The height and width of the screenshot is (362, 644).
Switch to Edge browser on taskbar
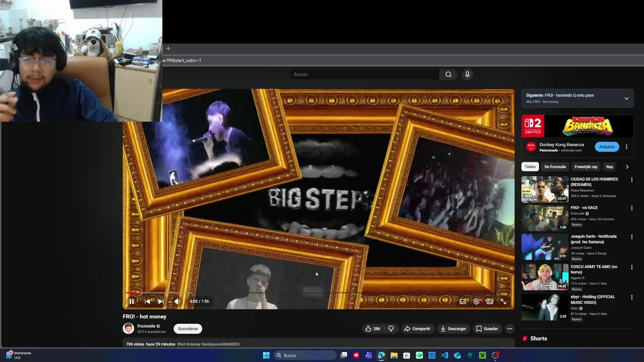(381, 355)
